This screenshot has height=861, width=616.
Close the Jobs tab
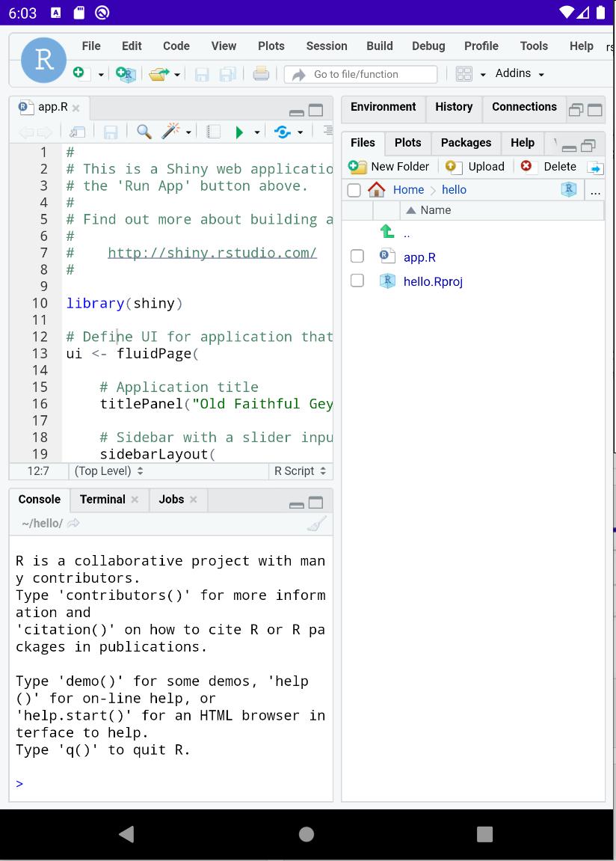coord(193,500)
